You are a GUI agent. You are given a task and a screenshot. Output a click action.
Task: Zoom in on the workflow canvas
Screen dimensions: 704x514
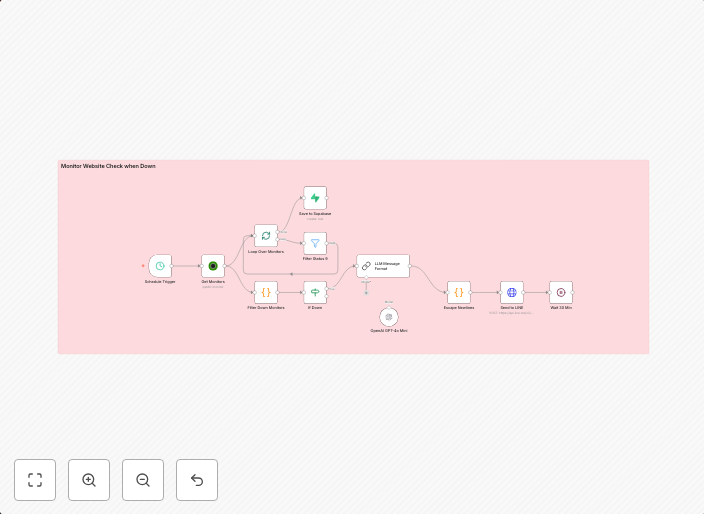click(x=89, y=480)
